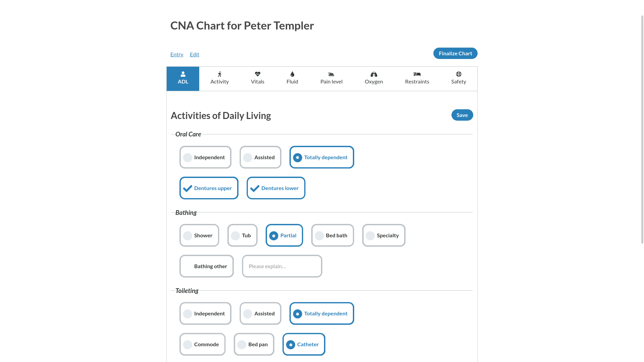
Task: Open the Fluid droplet icon tab
Action: point(292,74)
